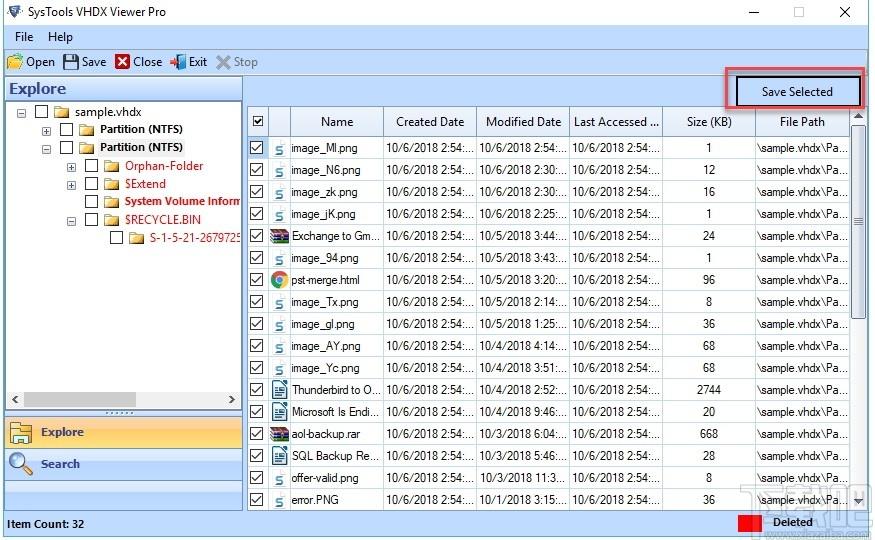
Task: Open the Help menu
Action: [x=60, y=37]
